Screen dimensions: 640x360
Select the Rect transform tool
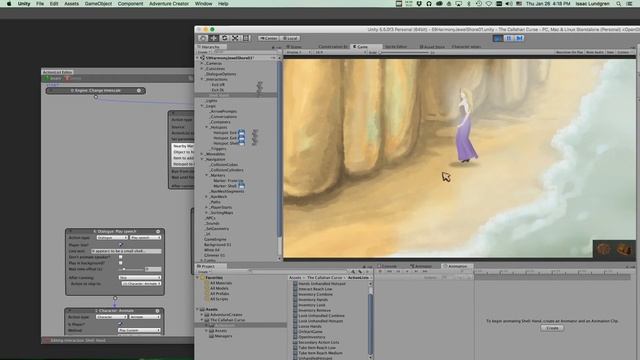(246, 38)
